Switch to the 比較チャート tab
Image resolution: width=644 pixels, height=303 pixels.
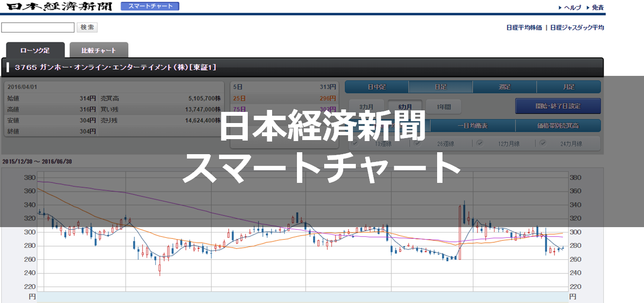pyautogui.click(x=99, y=49)
